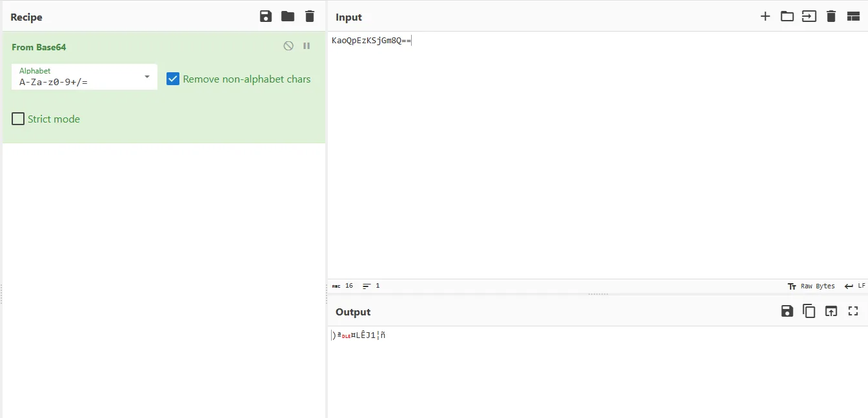The image size is (868, 418).
Task: Open folder as input
Action: click(787, 17)
